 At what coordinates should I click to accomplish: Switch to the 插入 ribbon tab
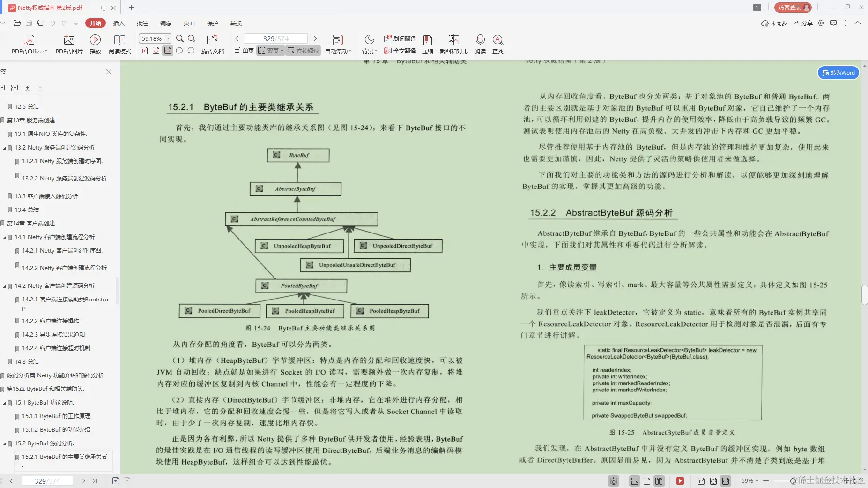pos(119,23)
